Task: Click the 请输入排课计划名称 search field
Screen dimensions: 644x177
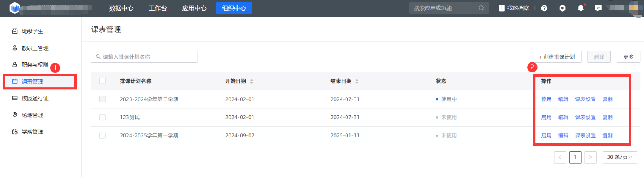Action: pyautogui.click(x=144, y=57)
